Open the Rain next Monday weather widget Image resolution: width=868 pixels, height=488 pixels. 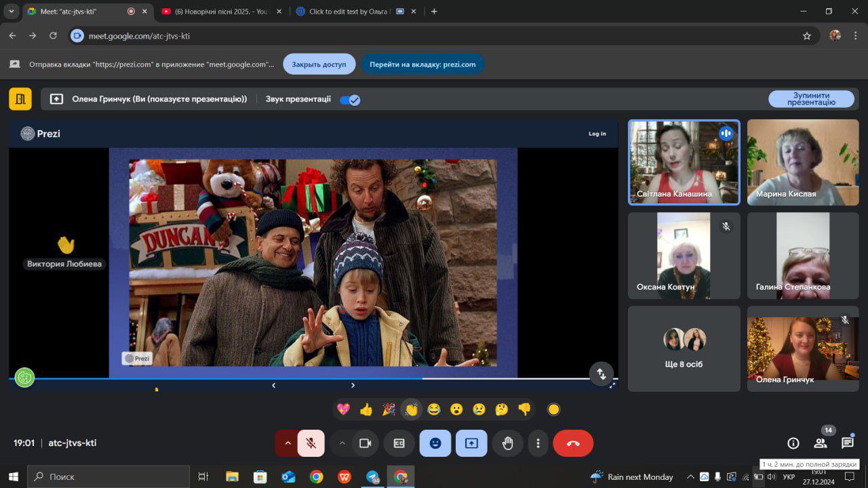pos(632,476)
